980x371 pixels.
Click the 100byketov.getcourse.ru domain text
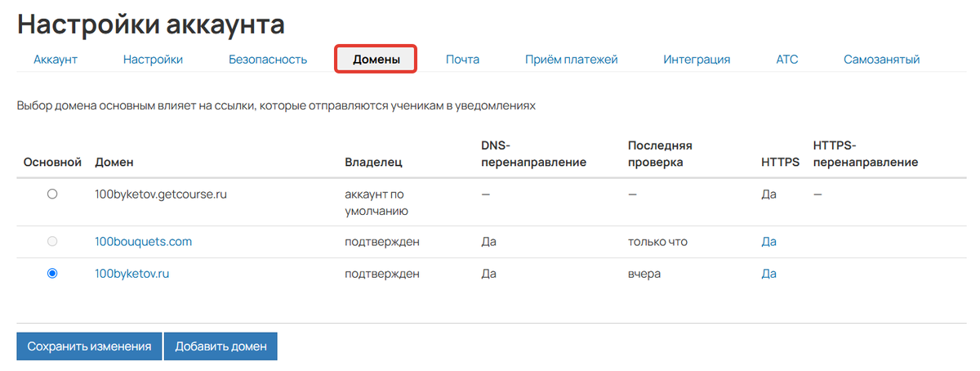pyautogui.click(x=160, y=194)
